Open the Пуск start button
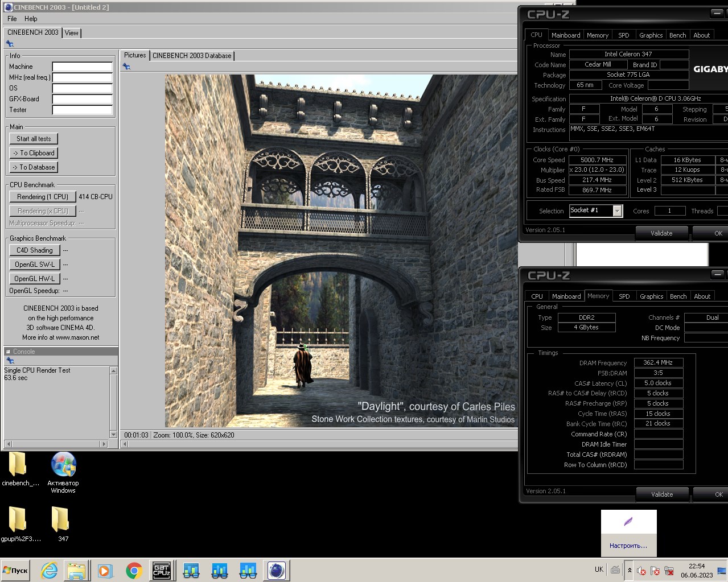 pos(15,571)
